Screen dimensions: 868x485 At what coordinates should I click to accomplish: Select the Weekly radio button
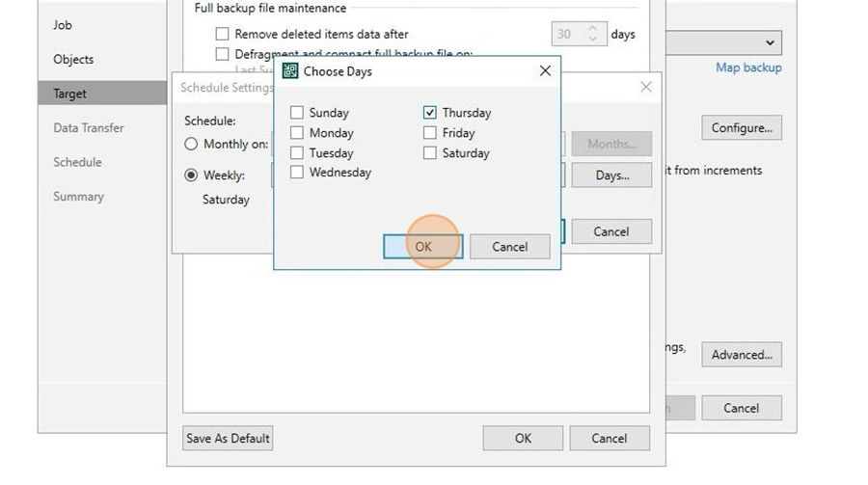[191, 175]
